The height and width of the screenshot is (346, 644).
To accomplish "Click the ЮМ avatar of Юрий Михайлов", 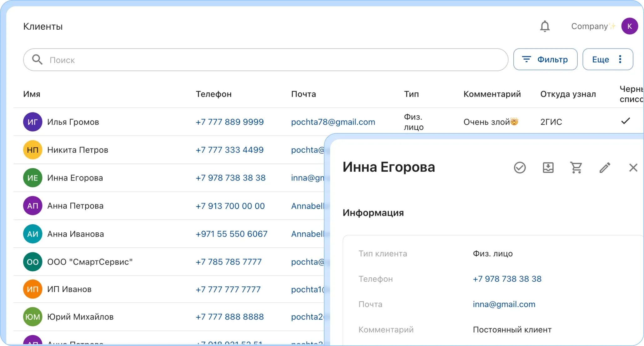I will point(33,317).
